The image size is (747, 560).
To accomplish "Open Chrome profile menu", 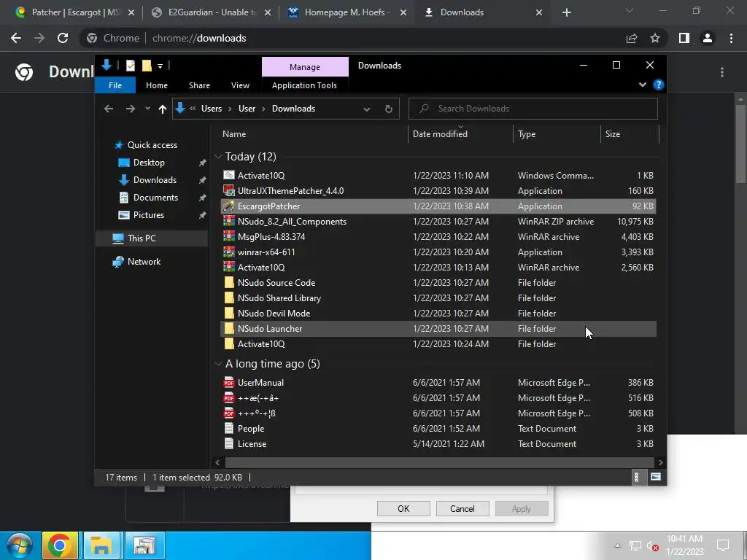I will coord(708,38).
